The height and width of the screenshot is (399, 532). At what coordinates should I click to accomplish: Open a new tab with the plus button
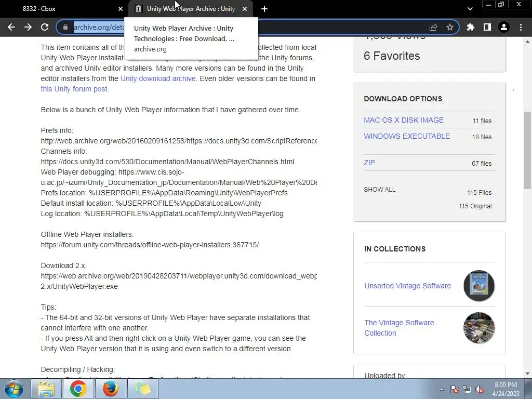click(x=264, y=9)
